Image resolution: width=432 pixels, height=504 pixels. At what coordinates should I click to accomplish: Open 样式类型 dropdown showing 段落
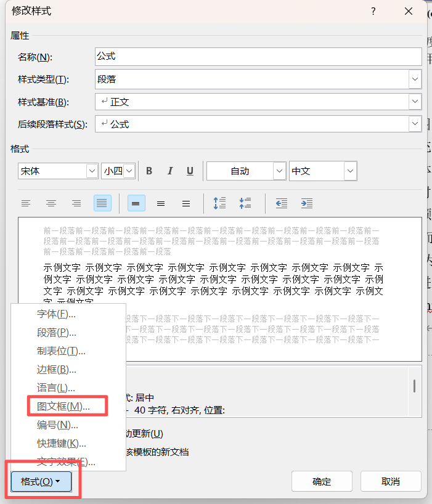pyautogui.click(x=415, y=79)
